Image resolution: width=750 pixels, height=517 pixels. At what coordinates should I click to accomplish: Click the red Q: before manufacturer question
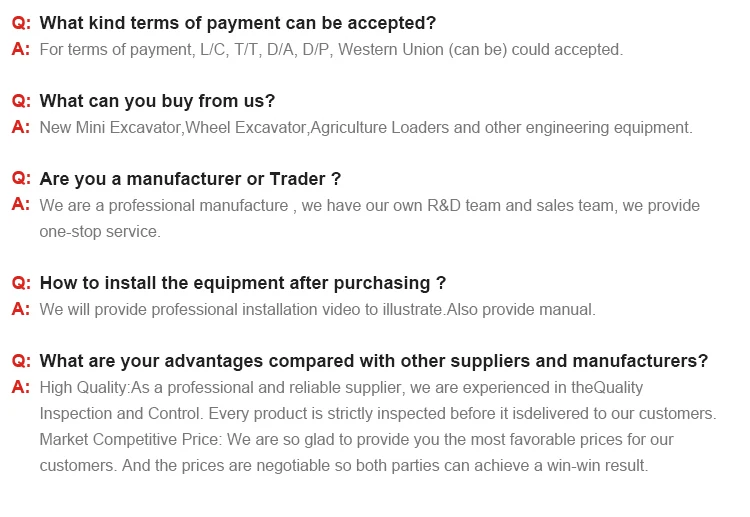[21, 179]
